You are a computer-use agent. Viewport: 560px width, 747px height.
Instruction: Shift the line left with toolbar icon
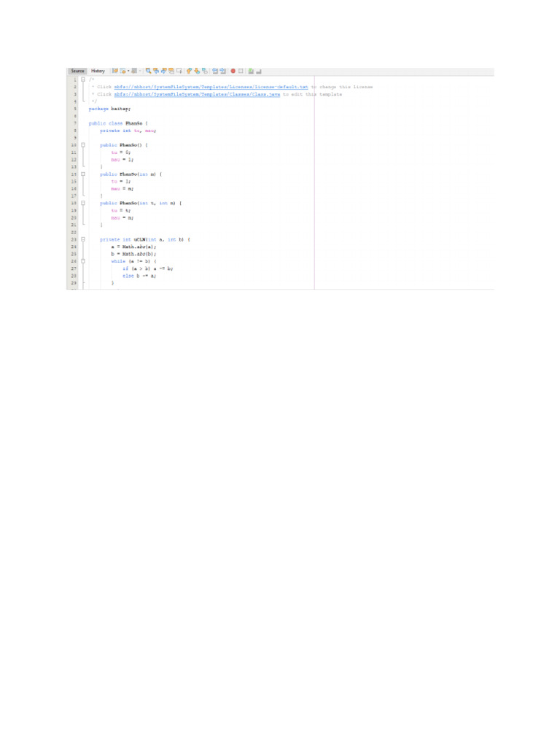click(x=215, y=71)
